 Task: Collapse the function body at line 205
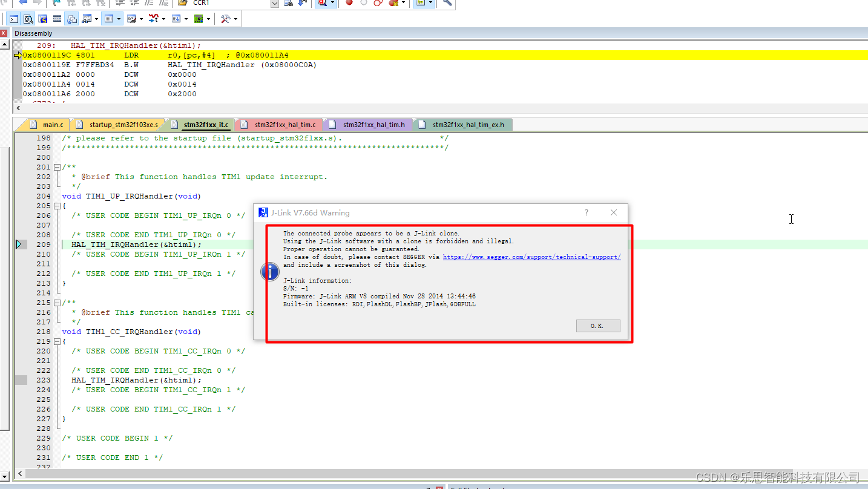pyautogui.click(x=57, y=206)
